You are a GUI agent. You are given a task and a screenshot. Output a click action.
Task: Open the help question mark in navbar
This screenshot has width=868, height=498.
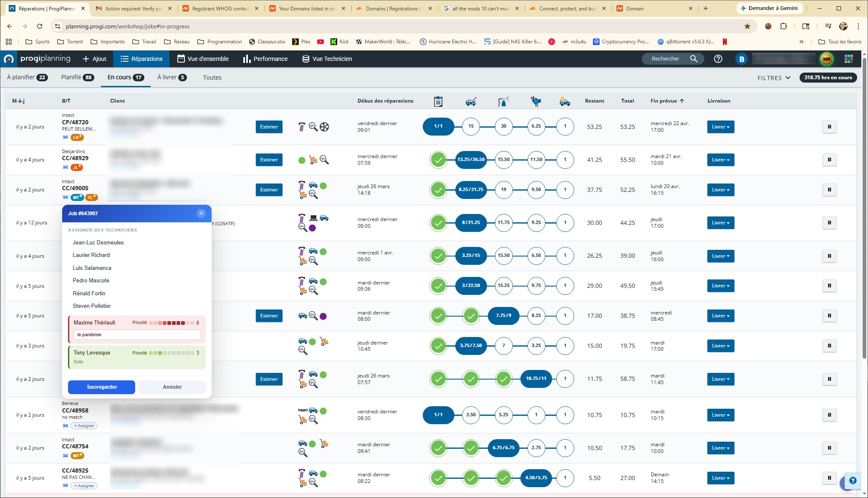(x=718, y=59)
